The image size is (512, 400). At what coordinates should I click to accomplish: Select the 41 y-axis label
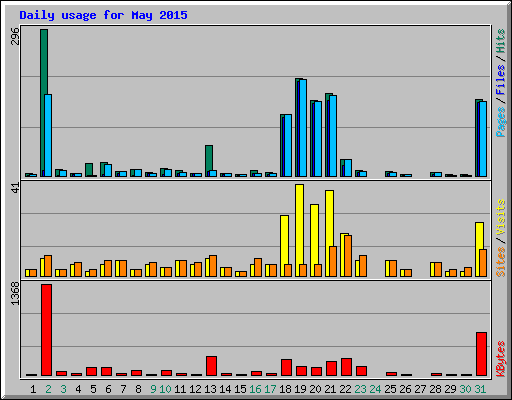(x=15, y=188)
